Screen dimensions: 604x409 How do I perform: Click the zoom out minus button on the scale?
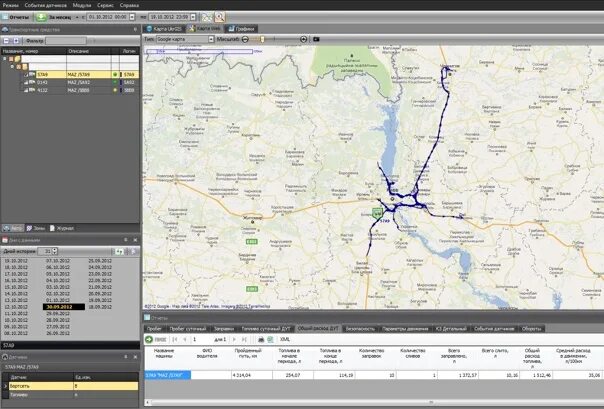tap(245, 39)
